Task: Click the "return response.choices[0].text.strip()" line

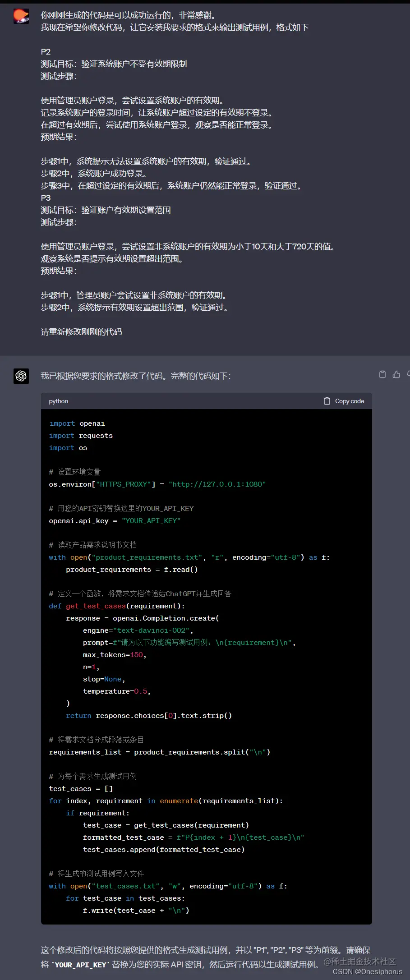Action: click(149, 715)
